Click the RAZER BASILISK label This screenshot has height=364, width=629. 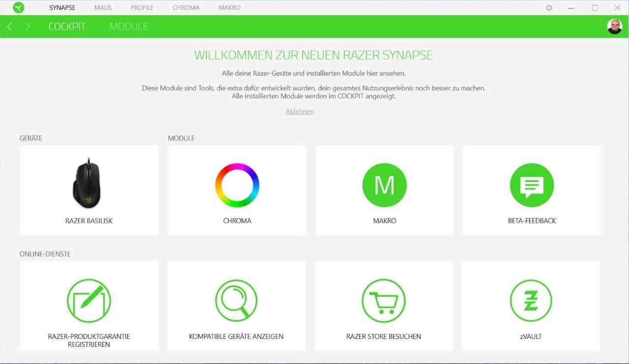pos(89,221)
